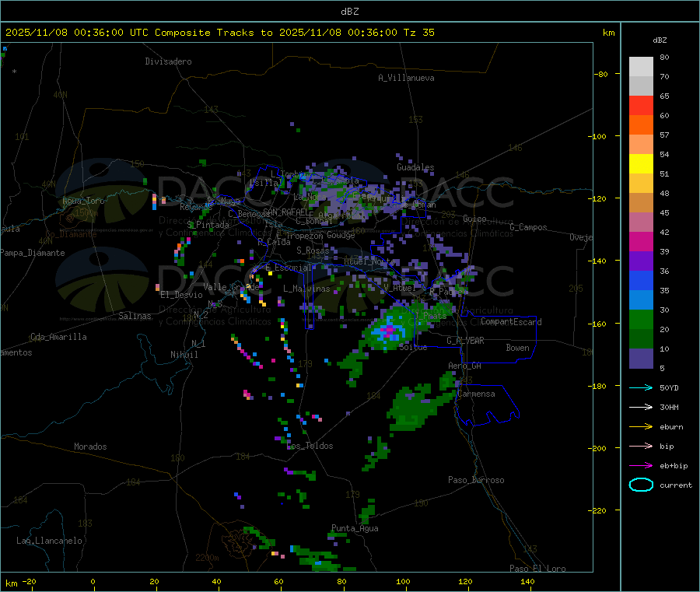
Task: Click the Agua_Toro place label
Action: pos(83,201)
